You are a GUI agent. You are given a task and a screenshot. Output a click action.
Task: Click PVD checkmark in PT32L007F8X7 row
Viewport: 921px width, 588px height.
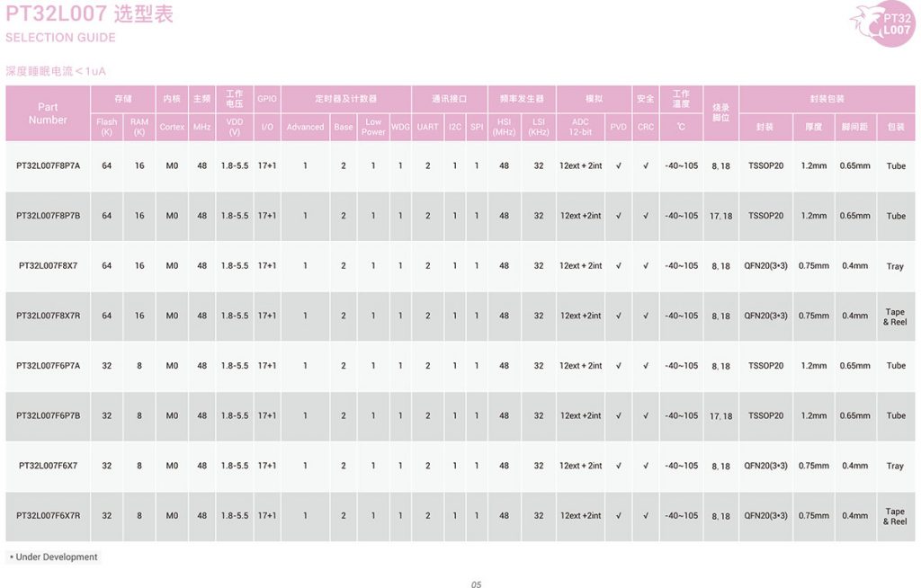(618, 266)
